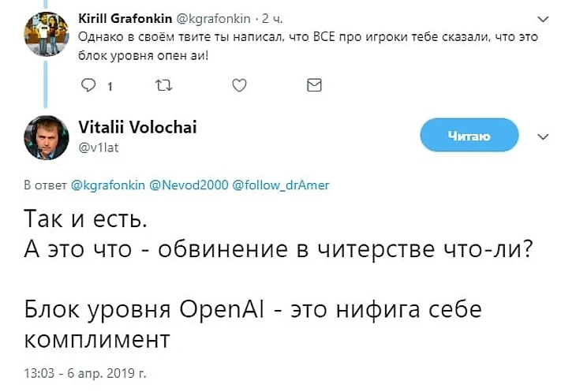
Task: Open the Kirill Grafonkin name link
Action: point(118,17)
